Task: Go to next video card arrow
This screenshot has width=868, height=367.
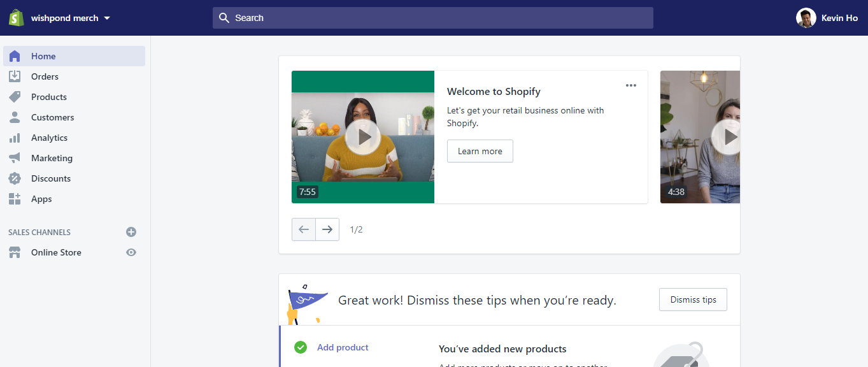Action: (x=327, y=229)
